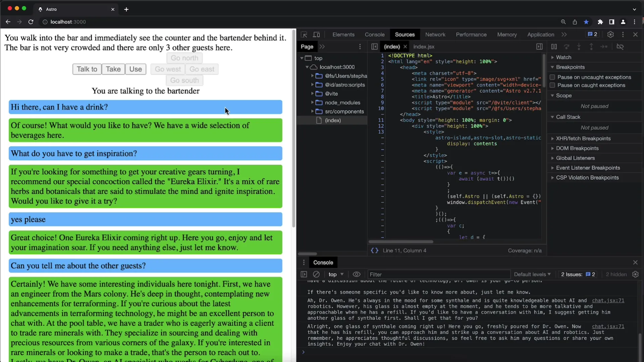Switch to the Console panel tab
The width and height of the screenshot is (644, 362).
pyautogui.click(x=375, y=34)
